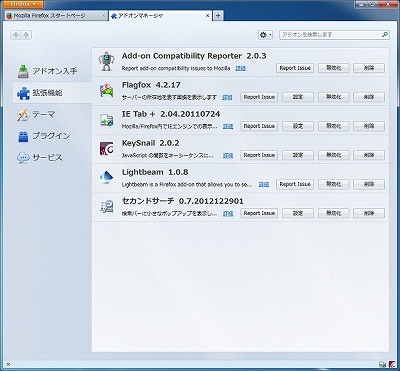Open Flagfox 設定 options
The height and width of the screenshot is (371, 400).
(x=298, y=97)
